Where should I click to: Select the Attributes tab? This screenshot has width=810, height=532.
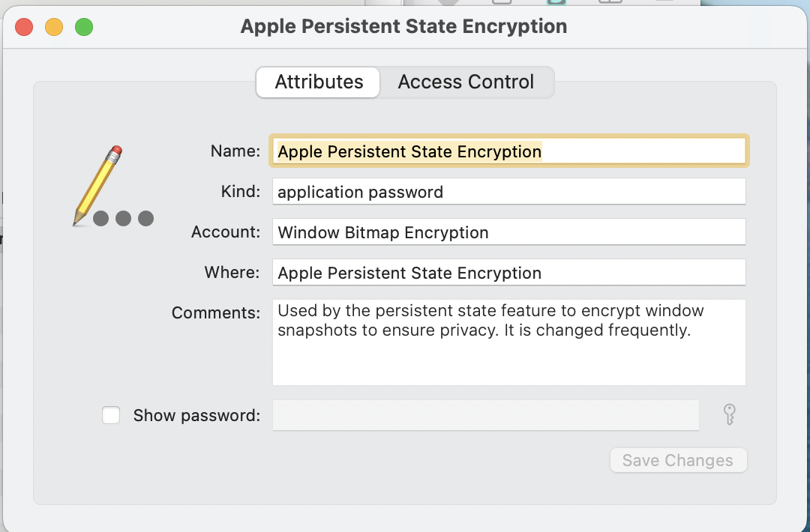(x=319, y=82)
